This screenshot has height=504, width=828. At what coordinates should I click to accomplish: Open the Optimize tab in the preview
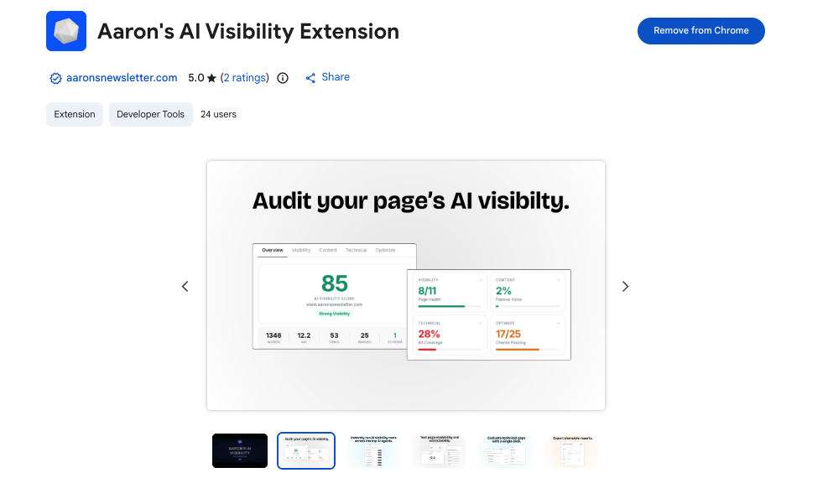coord(386,250)
